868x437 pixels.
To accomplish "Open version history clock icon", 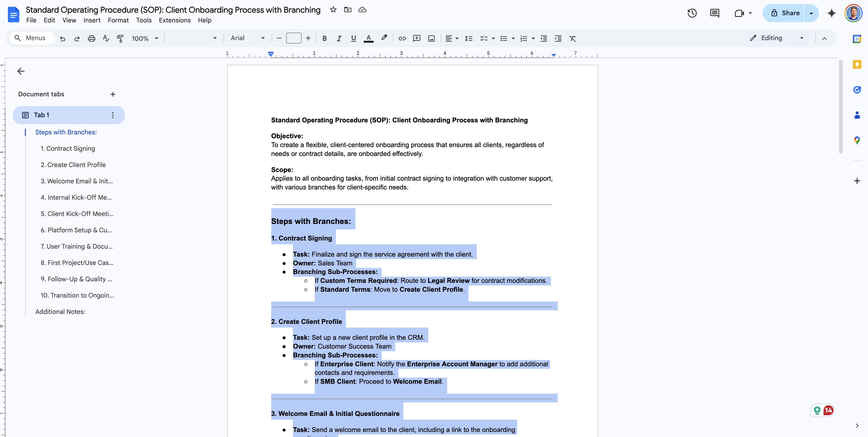I will tap(692, 13).
